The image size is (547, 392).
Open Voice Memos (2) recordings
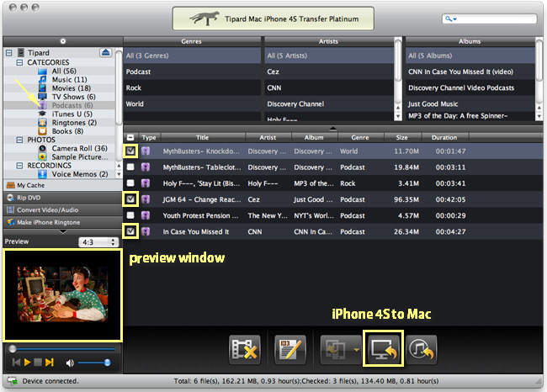point(80,174)
